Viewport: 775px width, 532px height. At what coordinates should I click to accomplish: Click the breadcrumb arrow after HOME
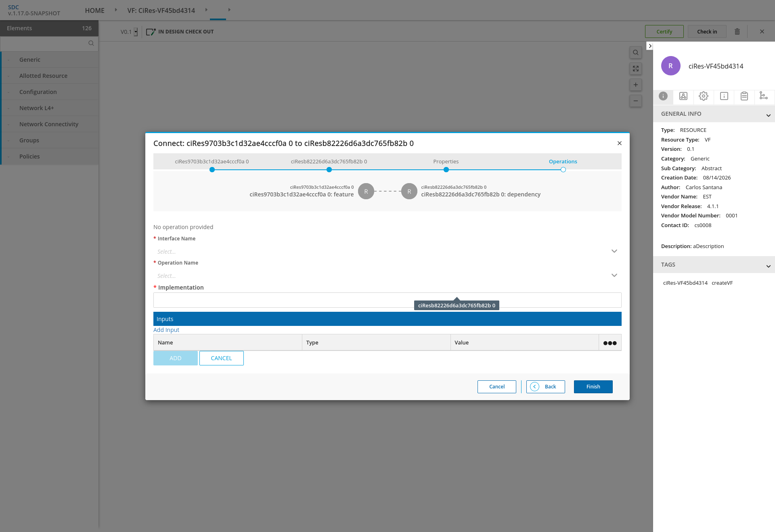tap(116, 10)
